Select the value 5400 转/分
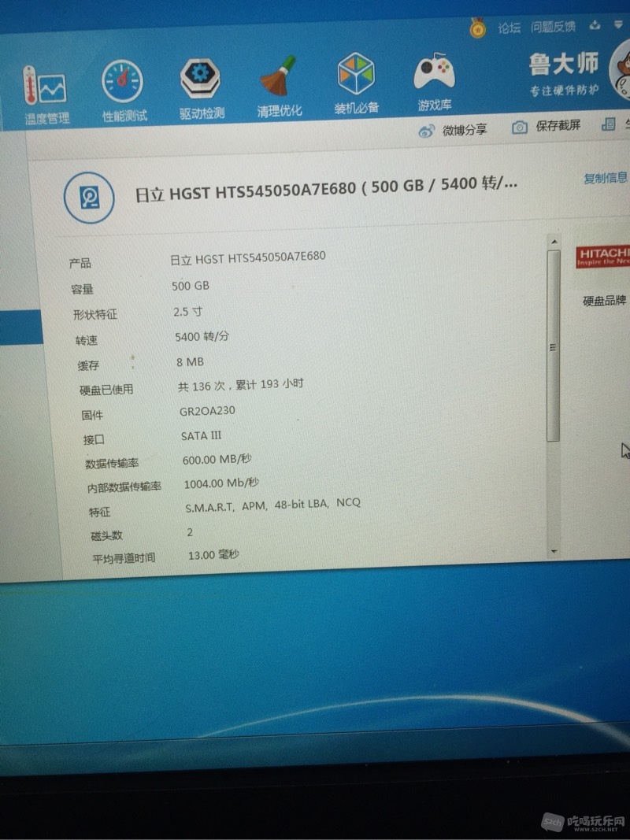The width and height of the screenshot is (630, 840). click(202, 336)
